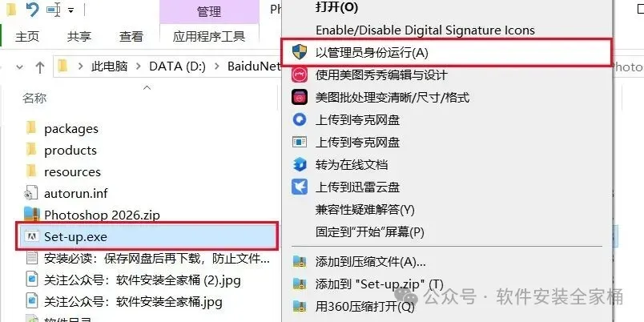Expand the recent locations chevron dropdown
The height and width of the screenshot is (322, 644).
click(19, 66)
